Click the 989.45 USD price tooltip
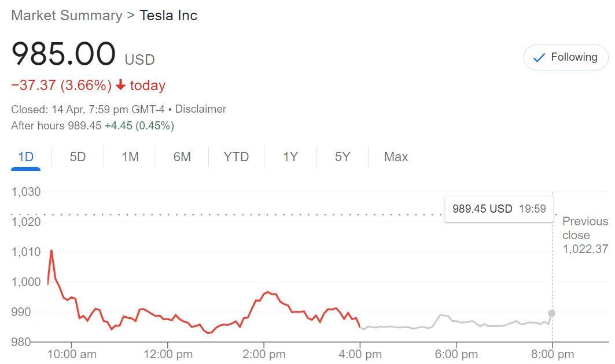The height and width of the screenshot is (364, 615). click(x=499, y=209)
